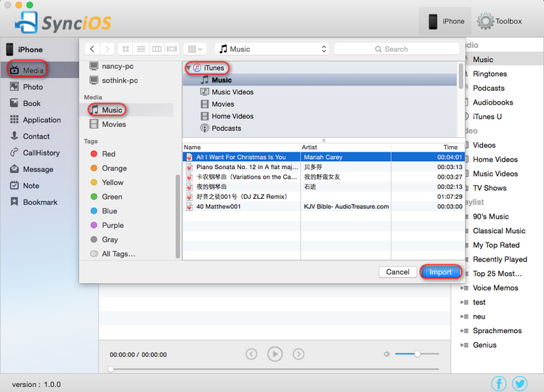Expand the Sprachmemos playlist
544x392 pixels.
pos(463,330)
